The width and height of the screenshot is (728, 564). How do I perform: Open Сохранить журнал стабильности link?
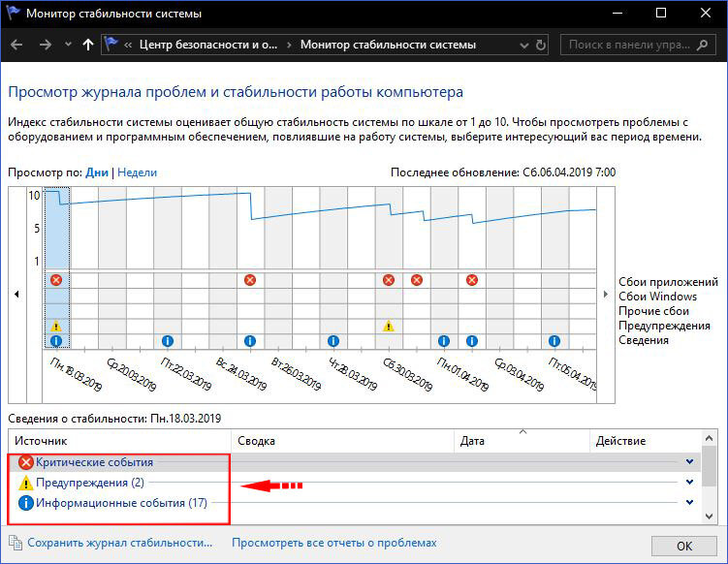click(120, 543)
